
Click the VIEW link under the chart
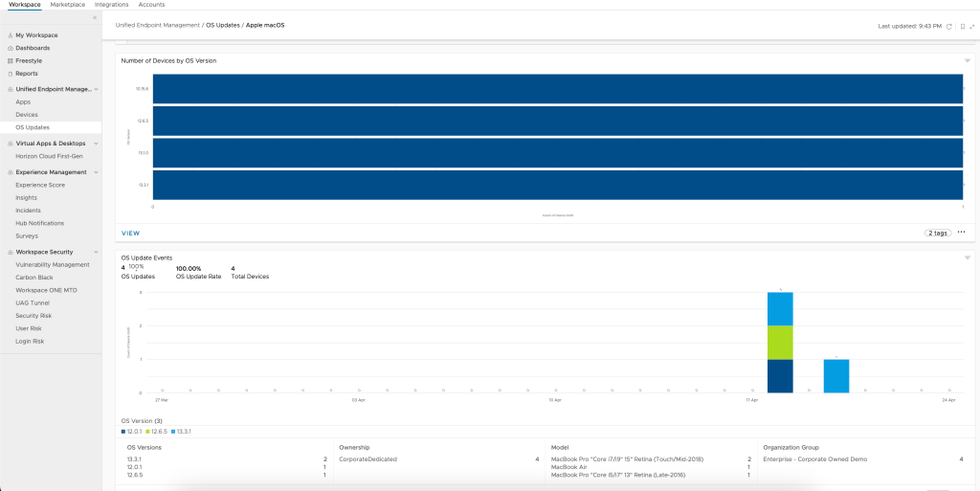click(x=130, y=233)
